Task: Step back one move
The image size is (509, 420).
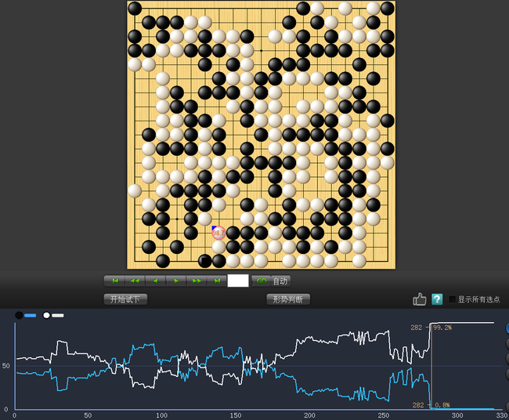Action: [x=156, y=281]
